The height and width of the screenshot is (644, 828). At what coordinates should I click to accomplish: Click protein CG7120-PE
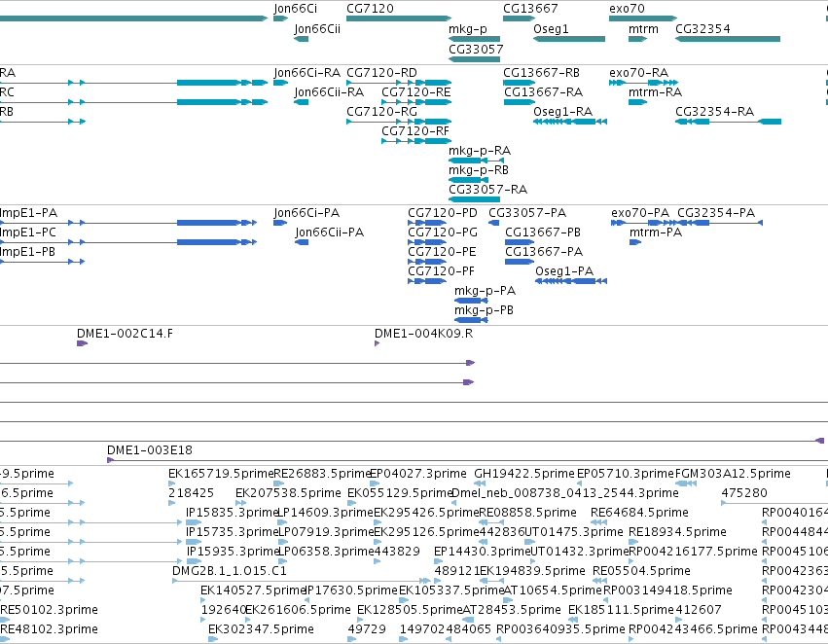(427, 262)
